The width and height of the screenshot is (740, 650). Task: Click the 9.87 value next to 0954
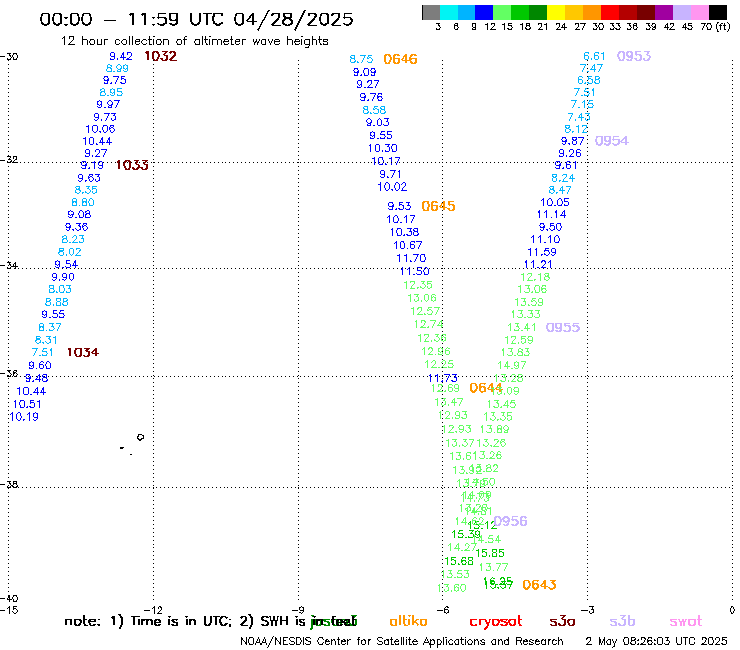point(572,141)
